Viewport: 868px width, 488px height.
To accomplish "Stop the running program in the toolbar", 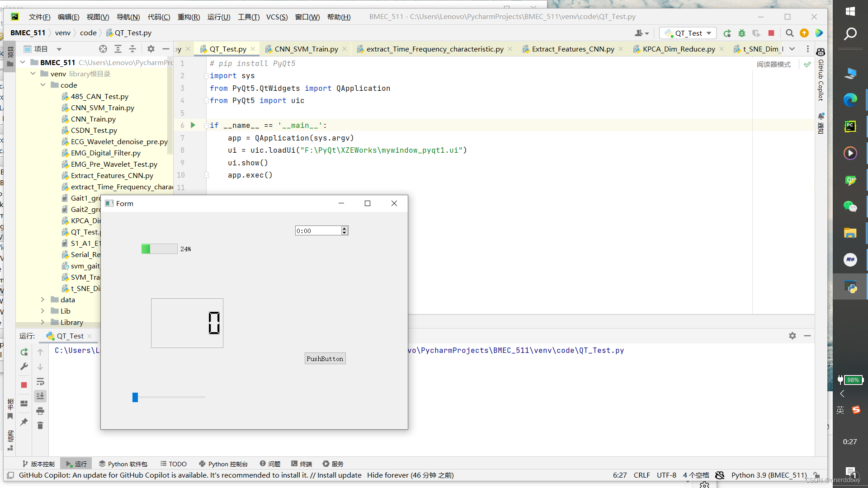I will [x=771, y=33].
